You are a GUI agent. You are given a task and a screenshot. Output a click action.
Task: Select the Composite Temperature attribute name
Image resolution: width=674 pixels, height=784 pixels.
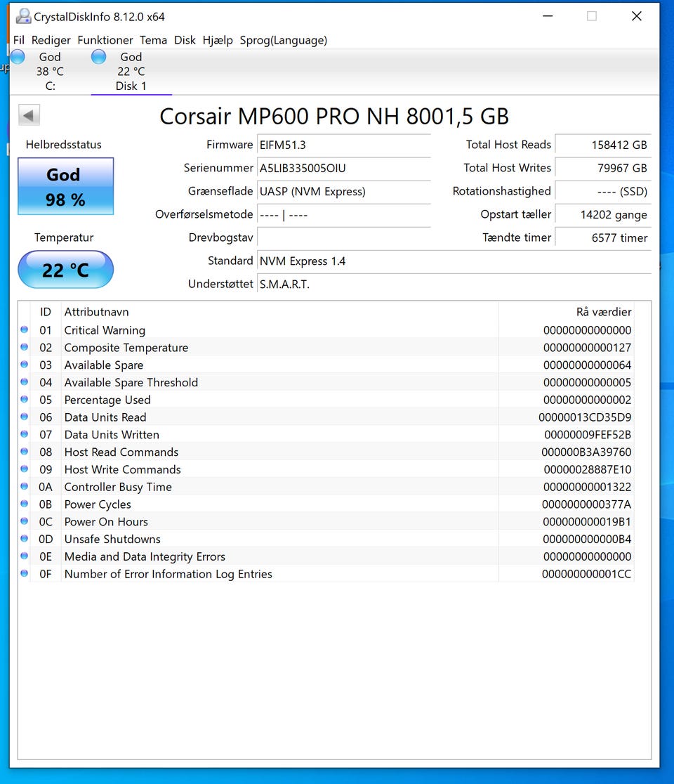(126, 348)
